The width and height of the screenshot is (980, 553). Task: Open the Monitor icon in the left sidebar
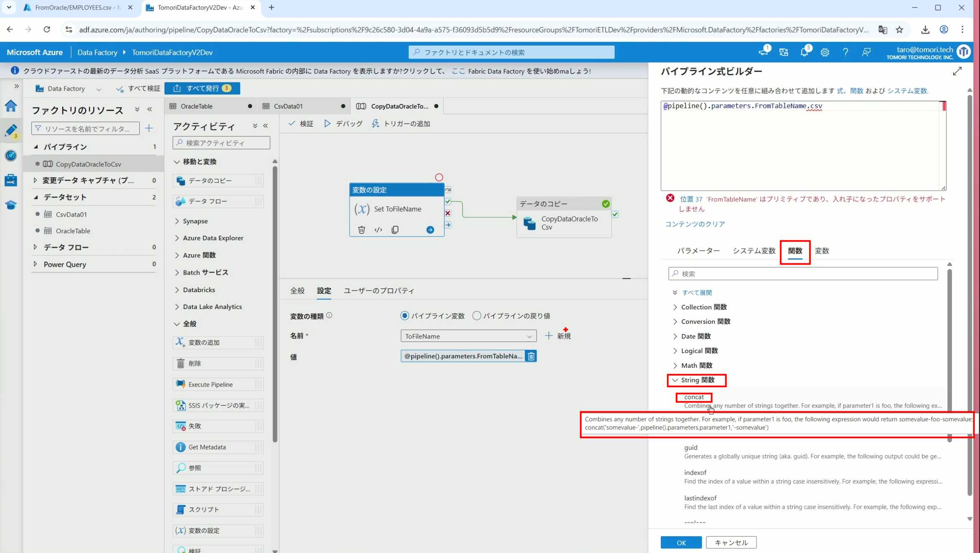tap(11, 155)
